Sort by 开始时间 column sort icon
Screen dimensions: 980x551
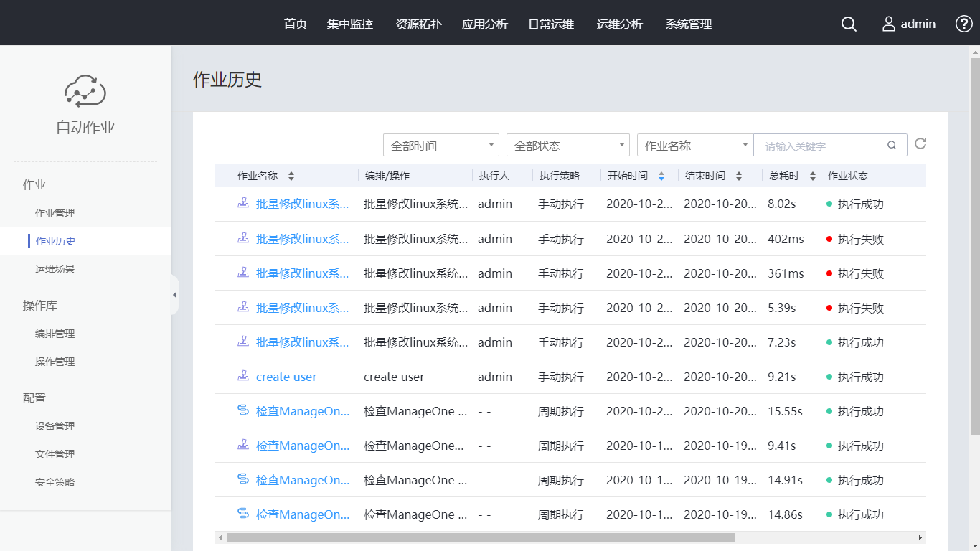click(x=661, y=176)
